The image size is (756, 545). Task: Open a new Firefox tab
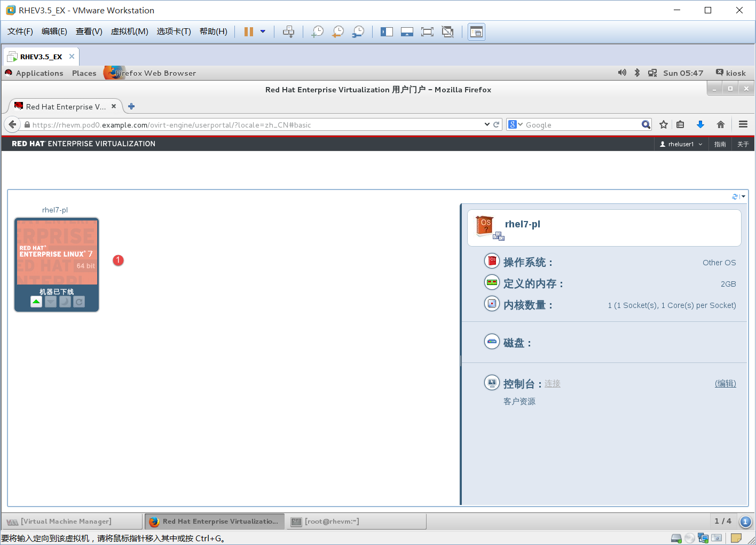click(x=131, y=106)
